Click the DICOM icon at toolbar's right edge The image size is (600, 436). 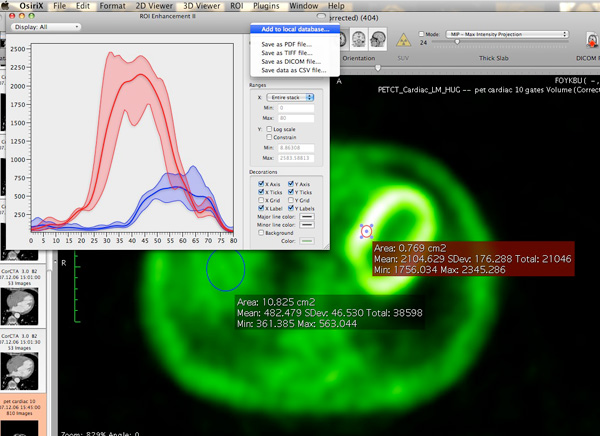[592, 39]
